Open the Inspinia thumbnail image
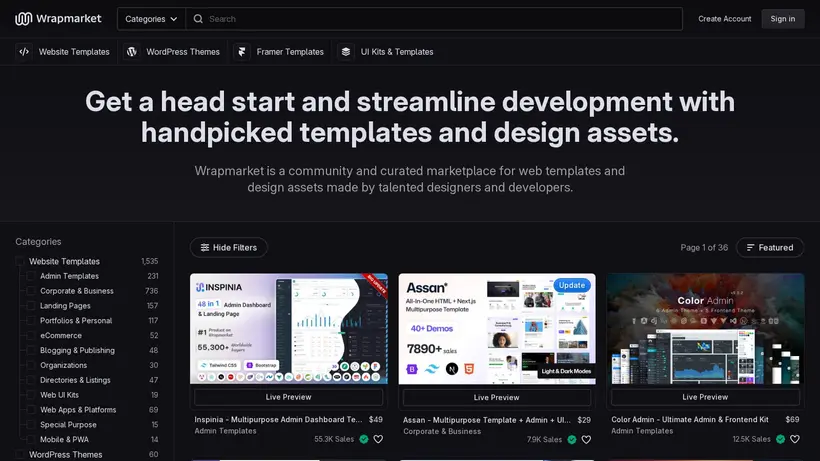 [289, 329]
